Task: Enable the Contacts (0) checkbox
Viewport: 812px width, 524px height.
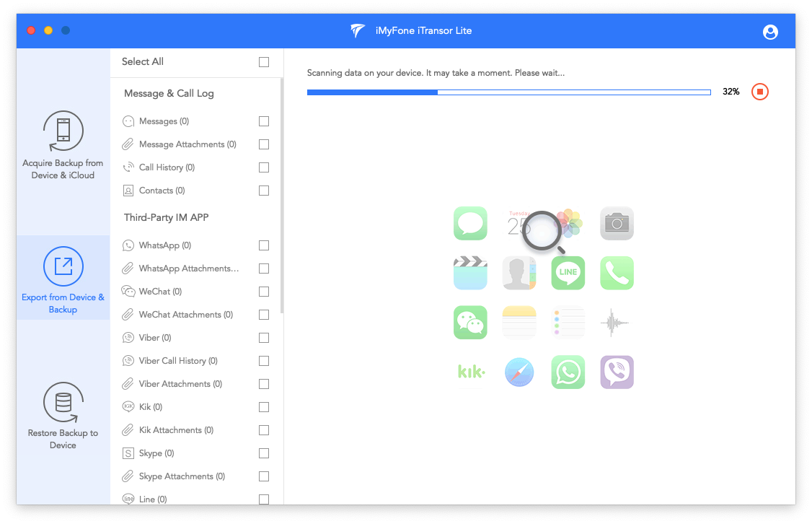Action: point(264,191)
